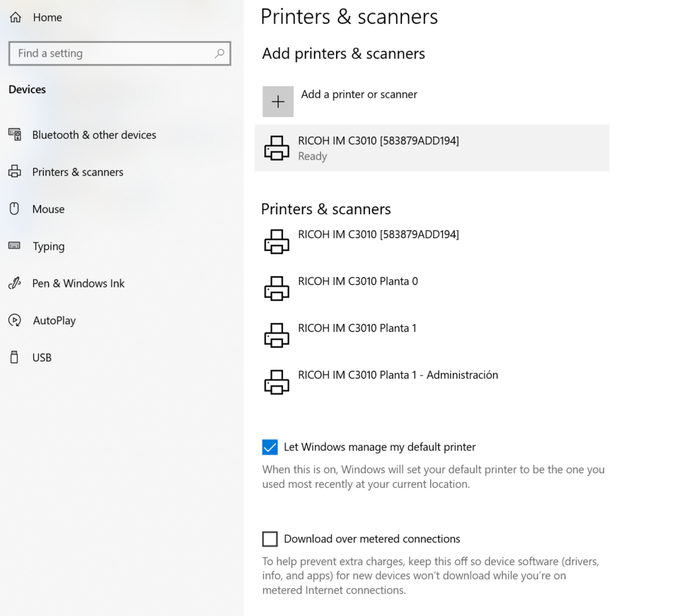Open the Pen & Windows Ink settings
This screenshot has height=616, width=677.
point(78,284)
